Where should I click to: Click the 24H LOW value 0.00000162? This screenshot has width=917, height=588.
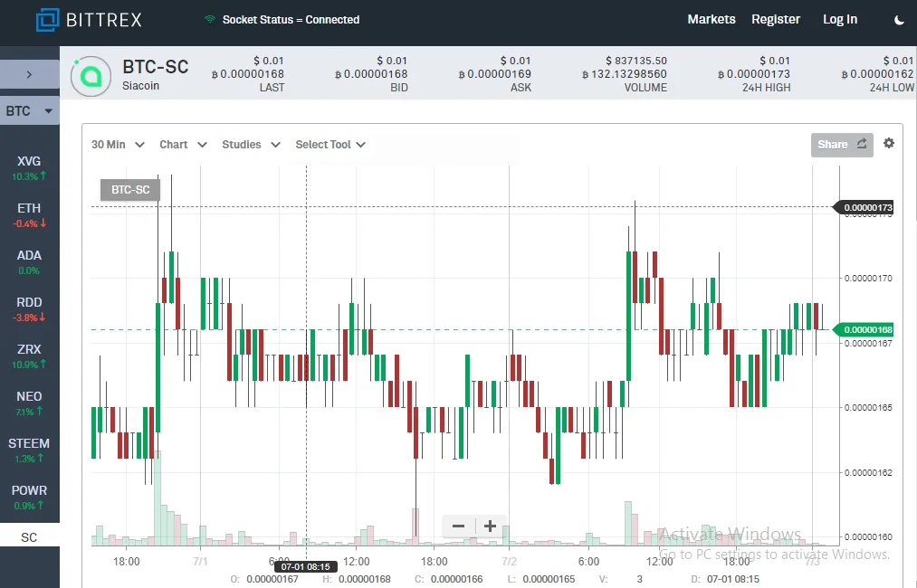point(877,74)
